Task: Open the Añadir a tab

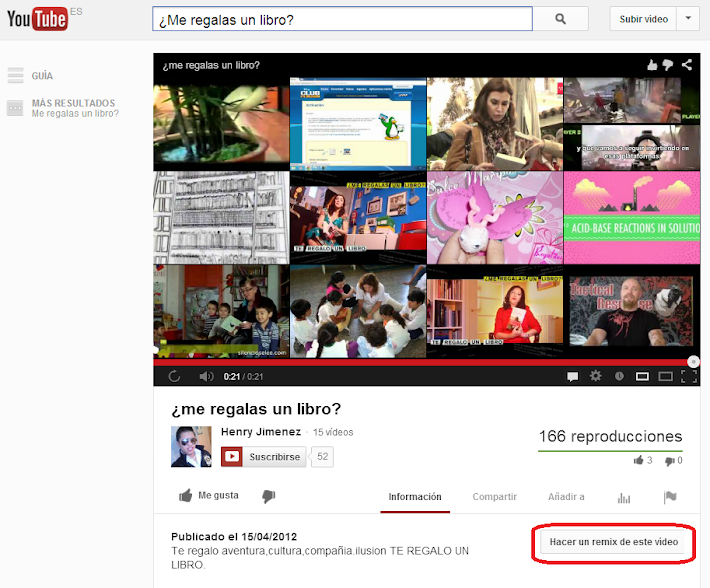Action: pyautogui.click(x=566, y=496)
